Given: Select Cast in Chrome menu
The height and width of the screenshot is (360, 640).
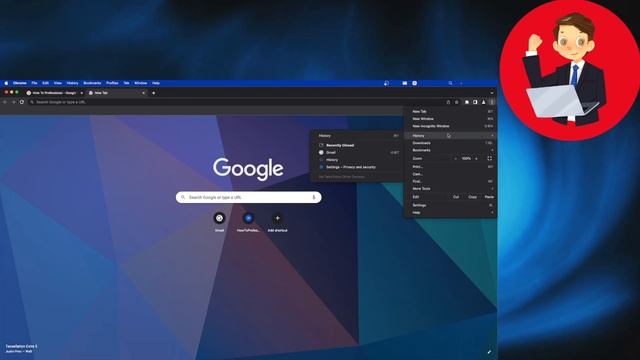Looking at the screenshot, I should (x=451, y=174).
